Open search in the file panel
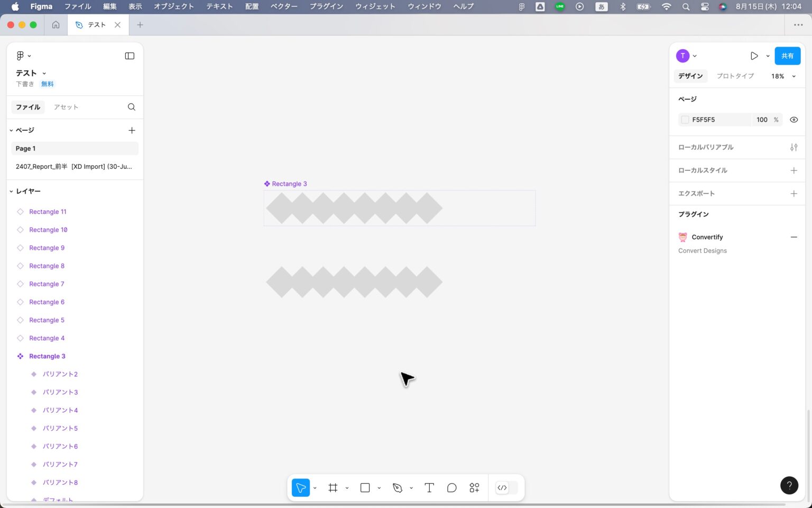The width and height of the screenshot is (812, 508). (131, 107)
